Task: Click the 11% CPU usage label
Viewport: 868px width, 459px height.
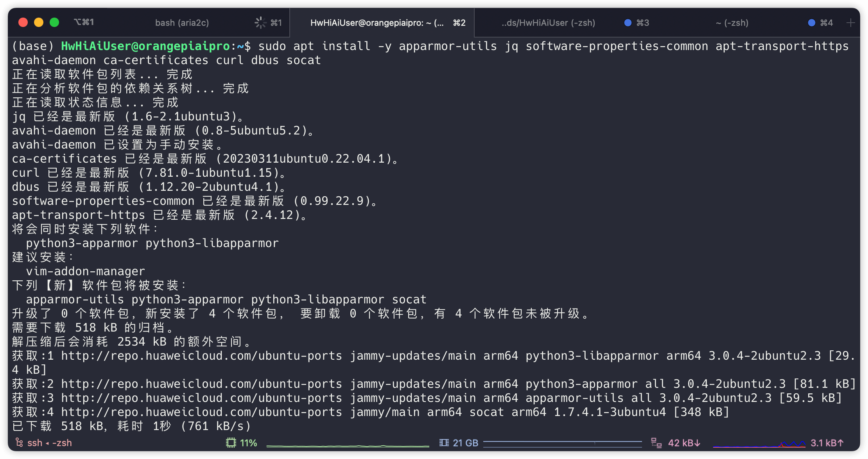Action: pos(249,443)
